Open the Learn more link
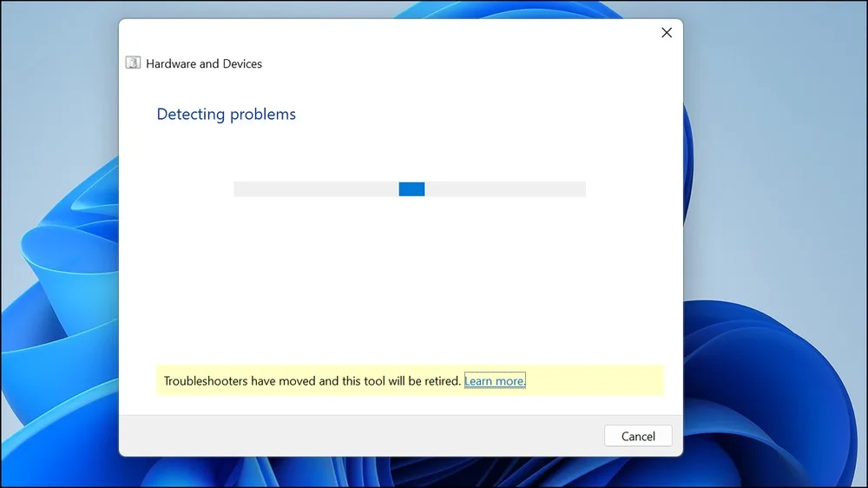Image resolution: width=868 pixels, height=488 pixels. click(x=495, y=380)
